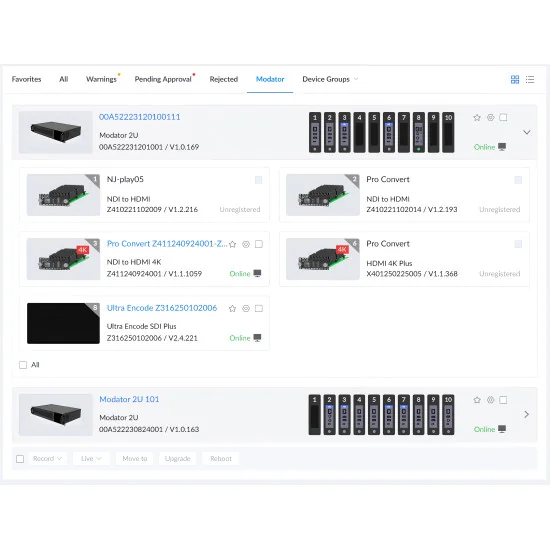The height and width of the screenshot is (550, 550).
Task: Favorite device 00A52223120100111 with star
Action: tap(477, 118)
